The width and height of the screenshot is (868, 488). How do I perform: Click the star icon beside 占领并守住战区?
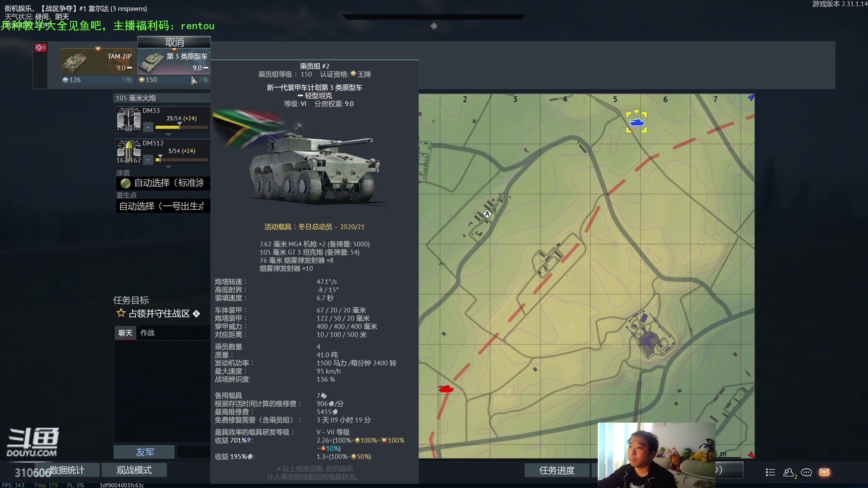121,313
